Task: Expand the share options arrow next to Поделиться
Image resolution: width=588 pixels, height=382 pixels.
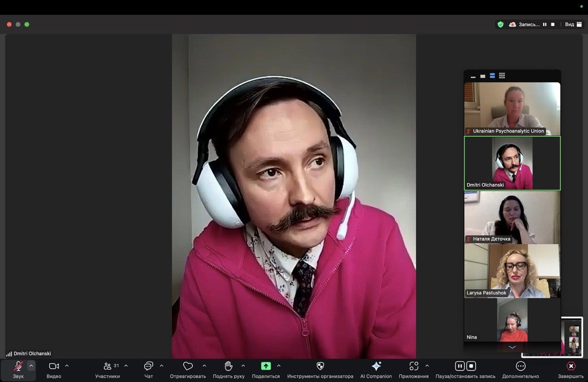Action: [278, 365]
